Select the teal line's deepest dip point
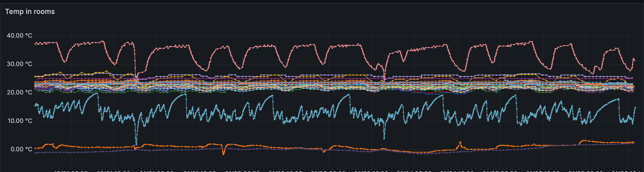Screen dimensions: 644x172 click(136, 144)
